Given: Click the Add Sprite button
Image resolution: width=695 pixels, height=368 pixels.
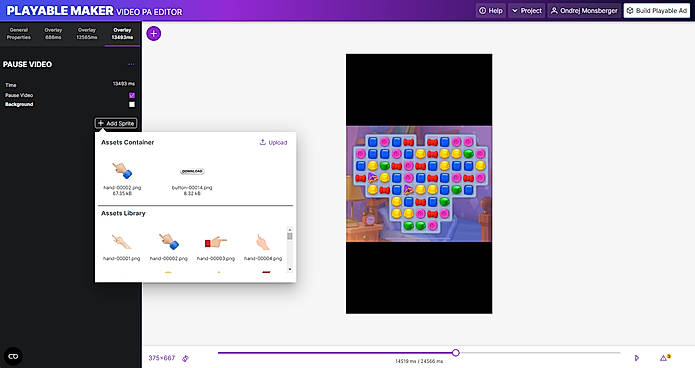Looking at the screenshot, I should (x=116, y=123).
